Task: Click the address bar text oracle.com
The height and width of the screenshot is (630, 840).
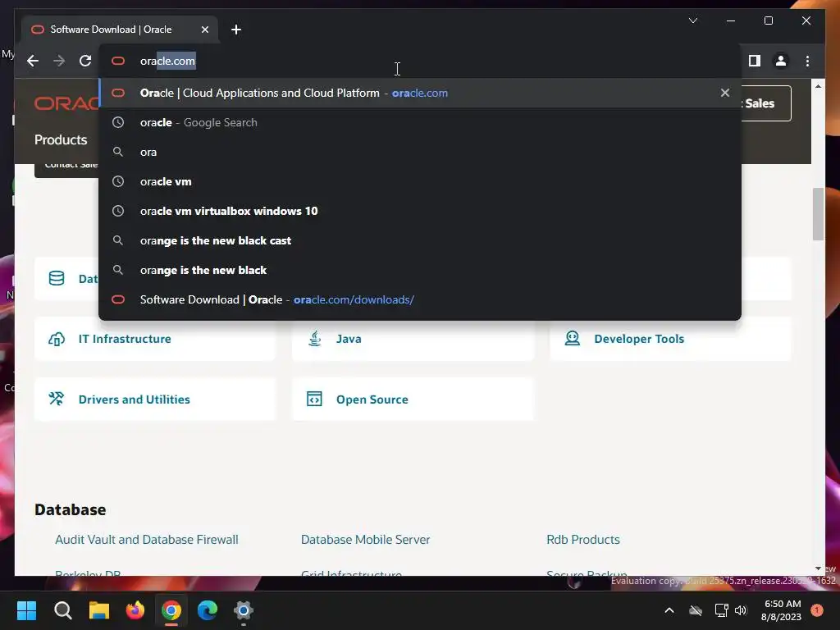Action: coord(167,61)
